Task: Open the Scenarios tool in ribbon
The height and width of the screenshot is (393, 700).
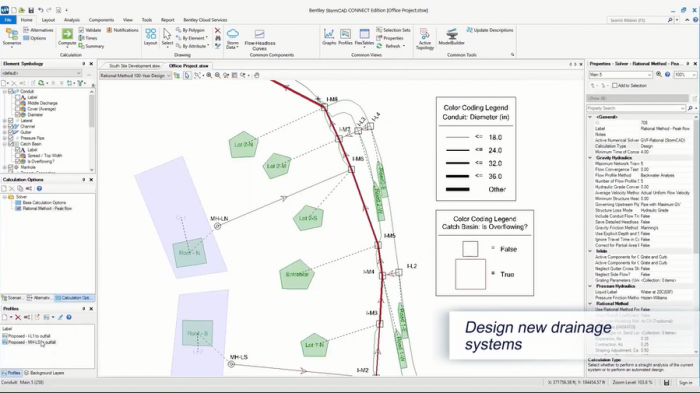Action: click(12, 37)
